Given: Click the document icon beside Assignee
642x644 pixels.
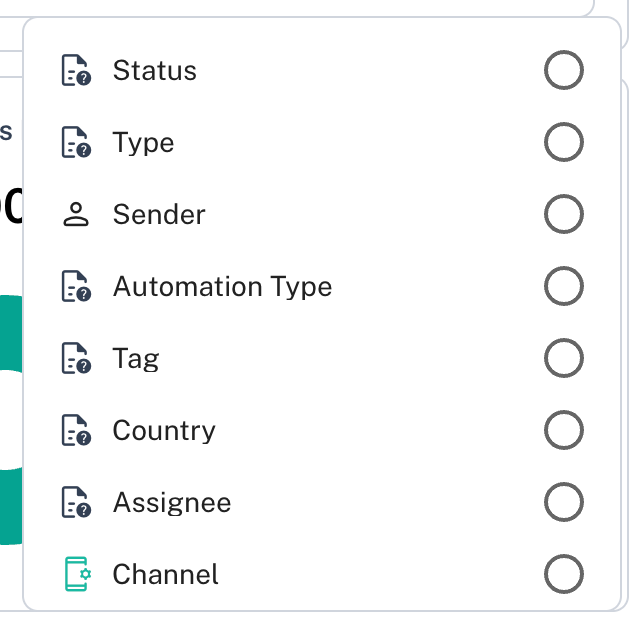Looking at the screenshot, I should tap(76, 503).
